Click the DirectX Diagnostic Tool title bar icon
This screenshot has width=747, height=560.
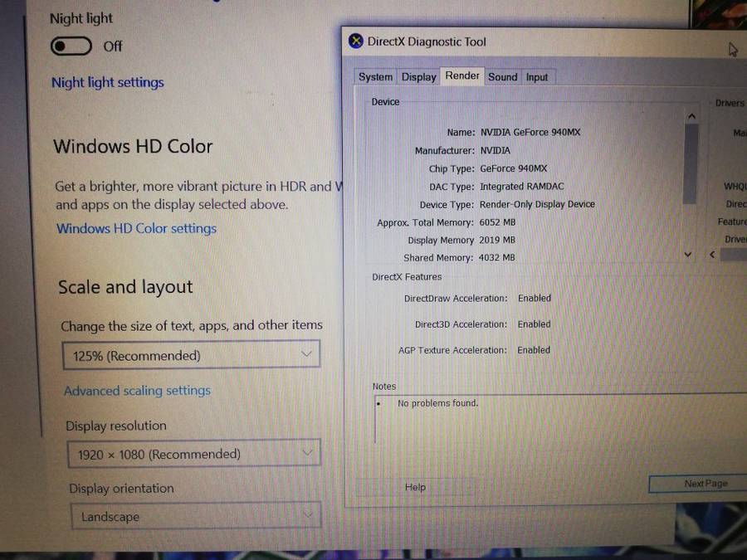coord(356,41)
